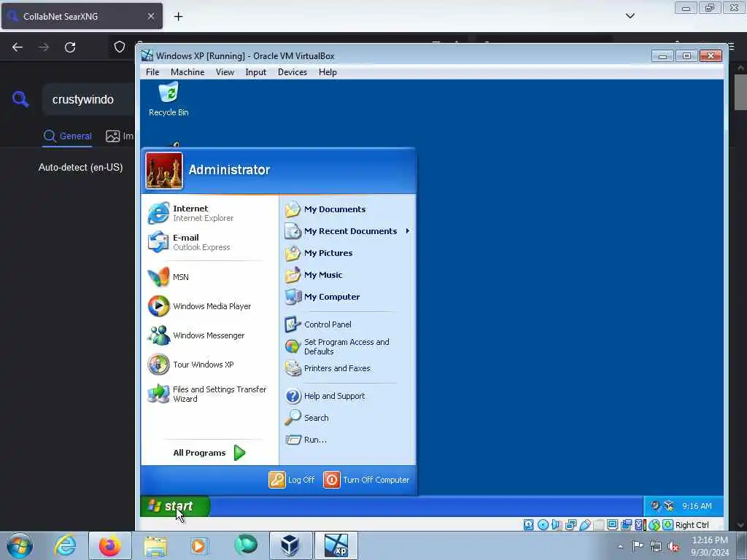Screen dimensions: 747x560
Task: Expand My Recent Documents submenu
Action: (347, 231)
